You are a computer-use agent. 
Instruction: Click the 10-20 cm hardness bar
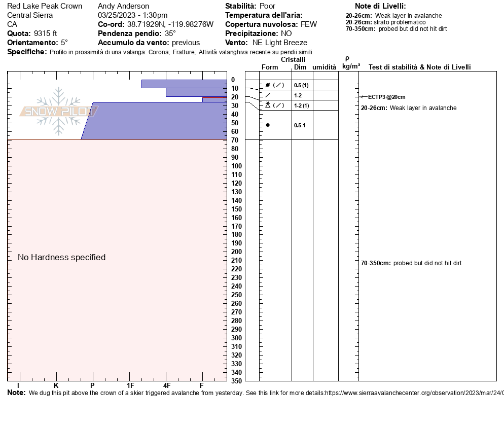tap(196, 92)
